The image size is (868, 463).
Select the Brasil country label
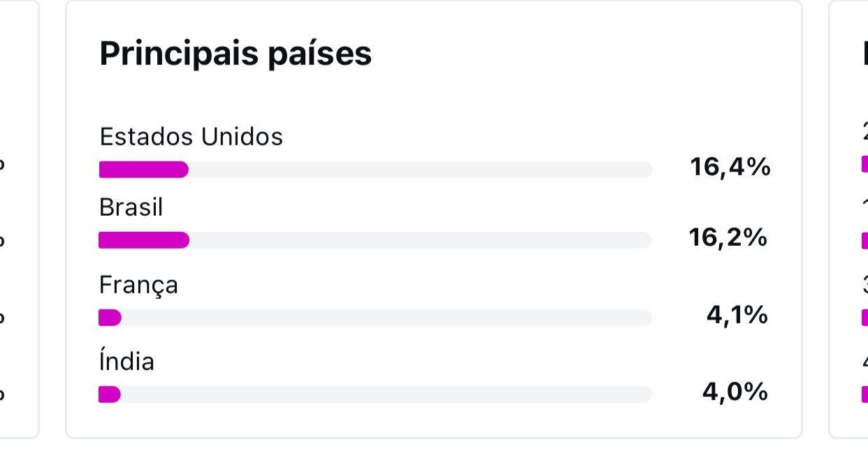131,207
